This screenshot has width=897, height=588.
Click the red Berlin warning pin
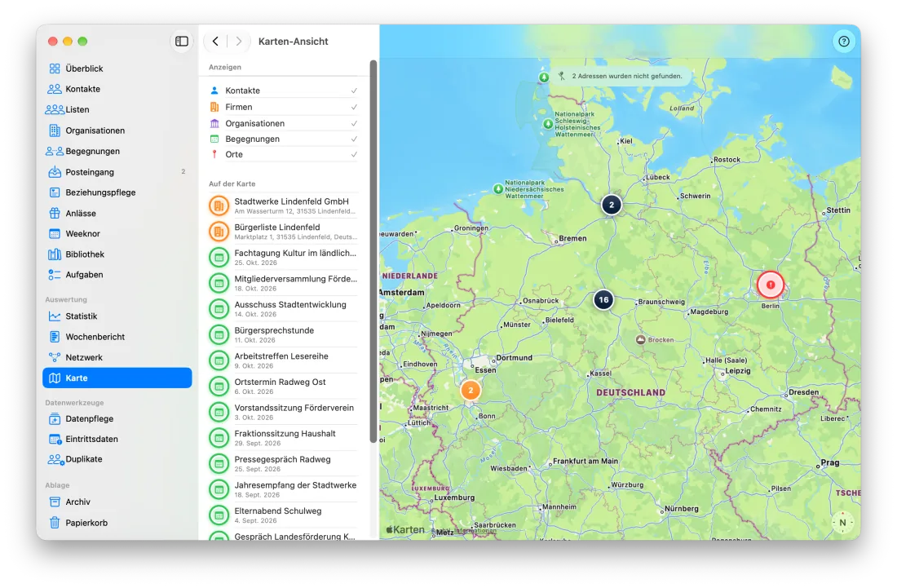coord(770,285)
